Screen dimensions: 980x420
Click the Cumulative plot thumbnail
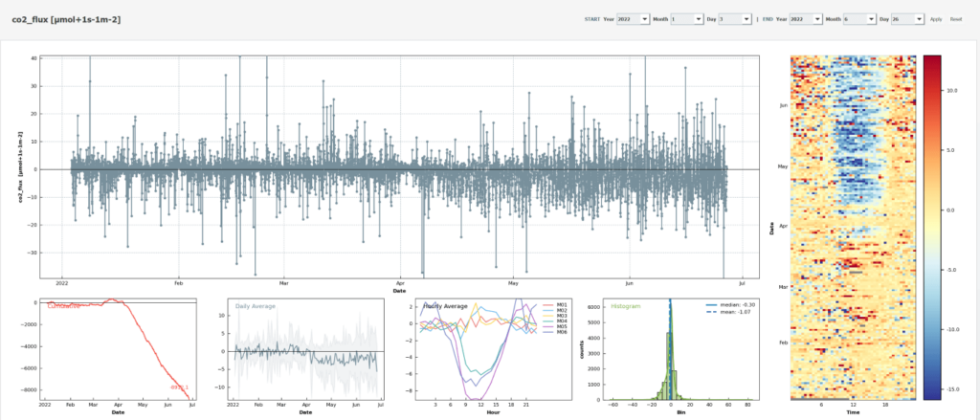pyautogui.click(x=118, y=349)
